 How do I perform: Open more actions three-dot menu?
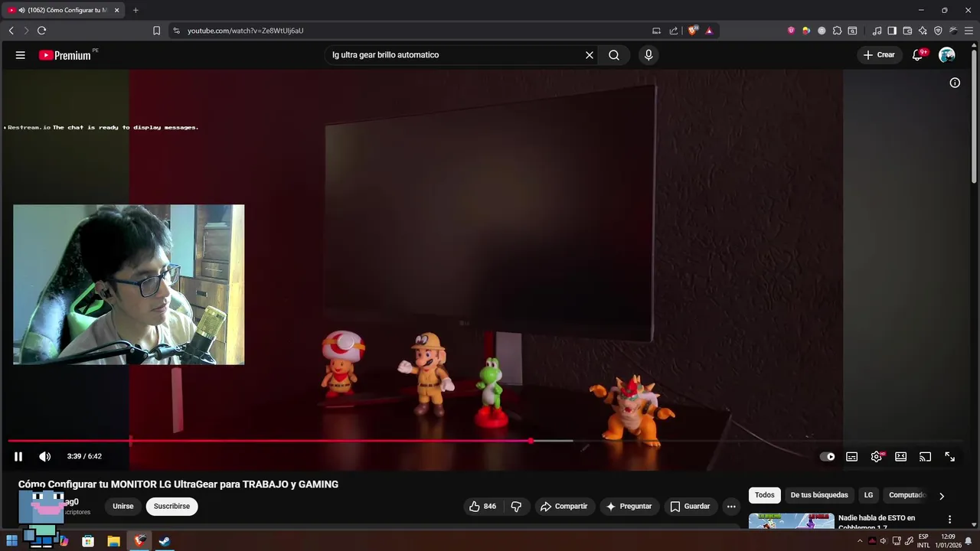[731, 507]
